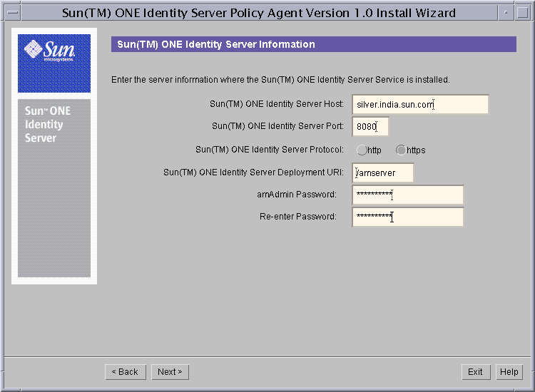The height and width of the screenshot is (392, 535).
Task: Exit the install wizard
Action: click(476, 372)
